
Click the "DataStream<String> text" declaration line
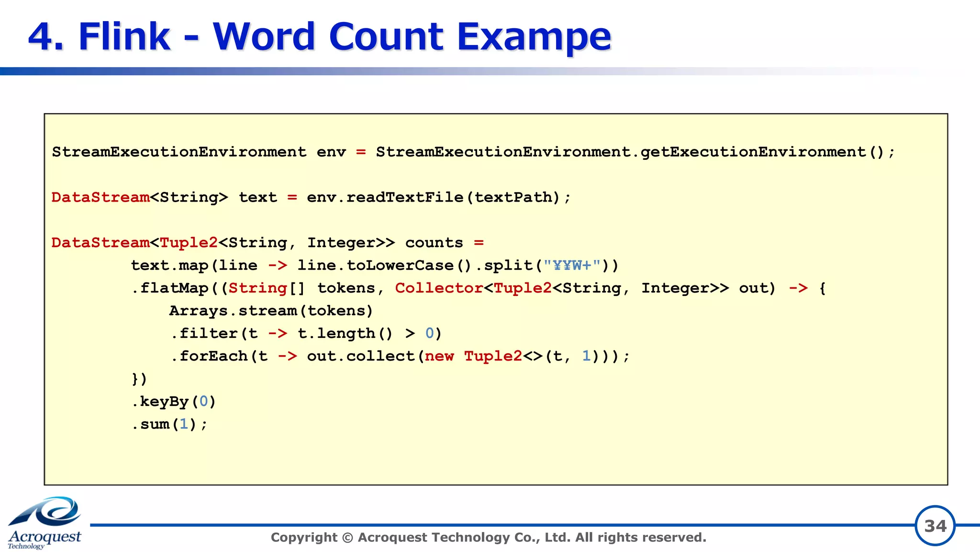312,197
